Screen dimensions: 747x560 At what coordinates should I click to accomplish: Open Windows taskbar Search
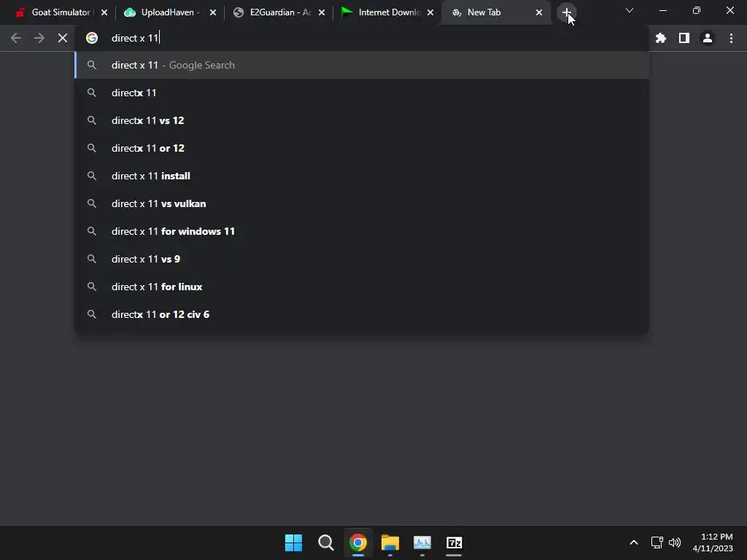click(326, 542)
